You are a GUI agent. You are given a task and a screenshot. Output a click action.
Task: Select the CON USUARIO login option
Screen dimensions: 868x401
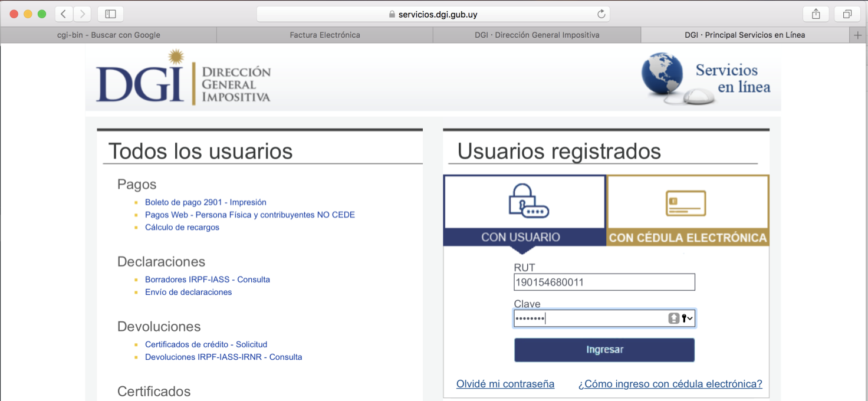tap(524, 210)
